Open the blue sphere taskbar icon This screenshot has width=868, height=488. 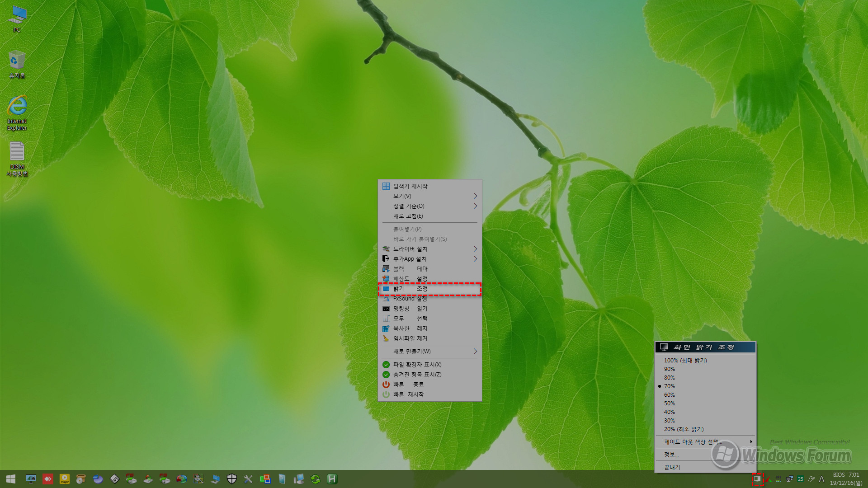(98, 479)
